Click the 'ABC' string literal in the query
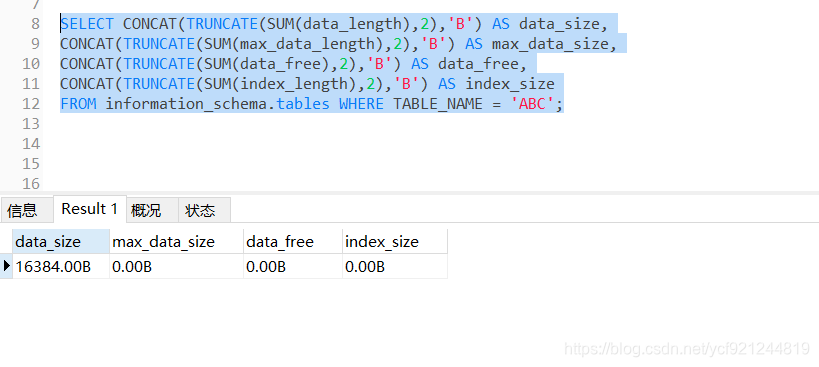Screen dimensions: 819x367 [x=532, y=104]
